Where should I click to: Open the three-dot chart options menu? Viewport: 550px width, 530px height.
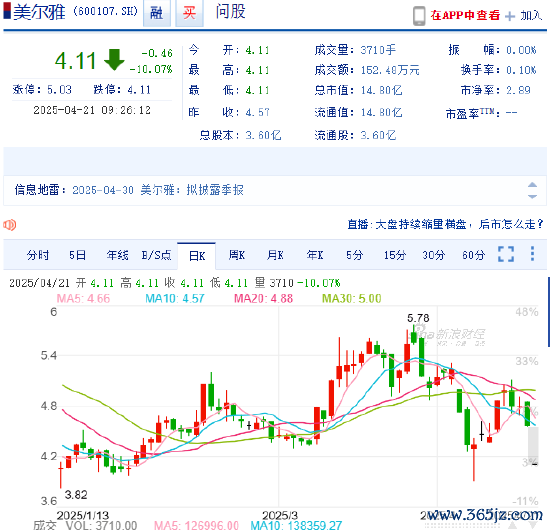[x=532, y=254]
